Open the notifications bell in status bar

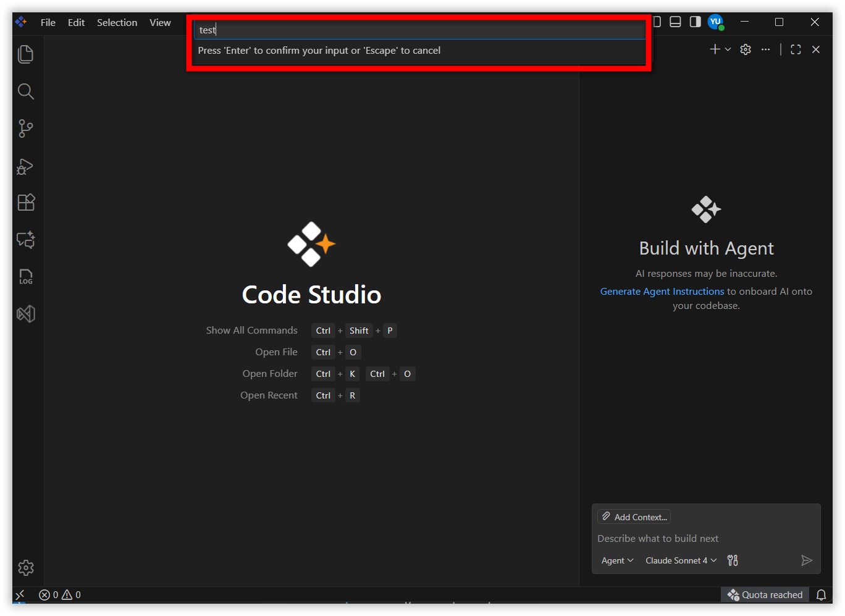[821, 595]
